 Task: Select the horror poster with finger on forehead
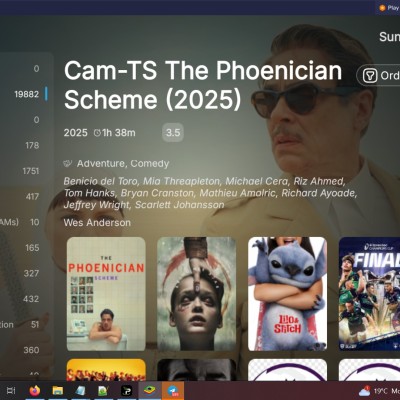pos(197,294)
